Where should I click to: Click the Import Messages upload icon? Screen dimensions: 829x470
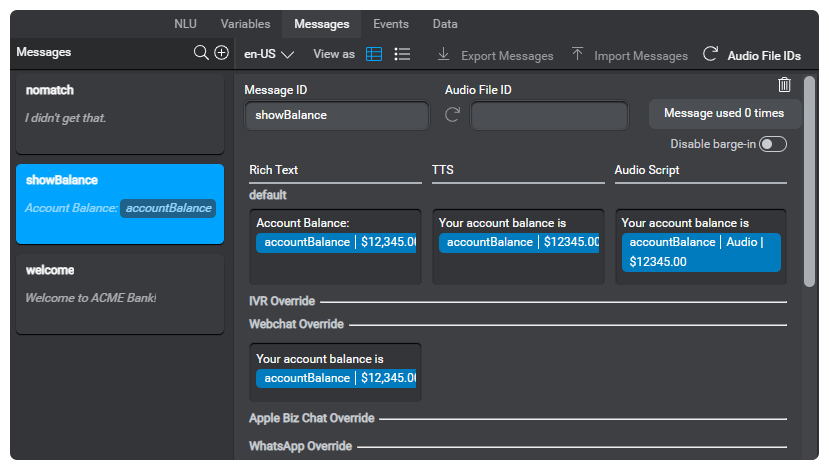pyautogui.click(x=577, y=53)
